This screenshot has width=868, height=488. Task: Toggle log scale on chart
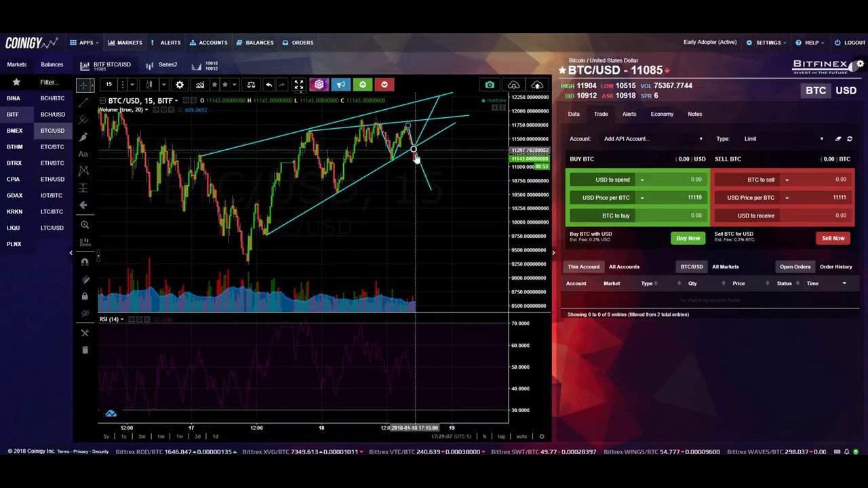click(x=502, y=436)
